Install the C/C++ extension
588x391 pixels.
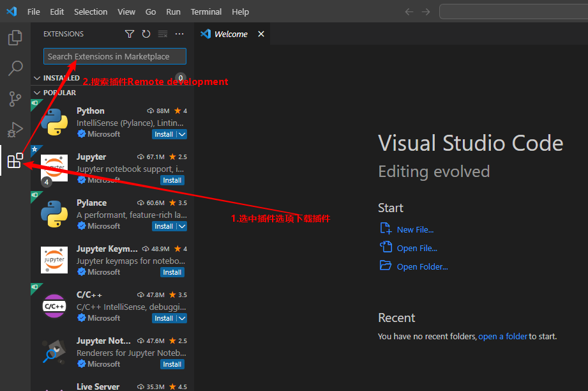[164, 318]
